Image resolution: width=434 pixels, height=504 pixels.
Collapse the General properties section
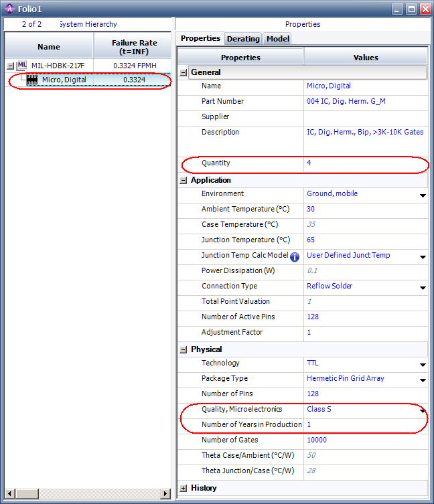(184, 72)
